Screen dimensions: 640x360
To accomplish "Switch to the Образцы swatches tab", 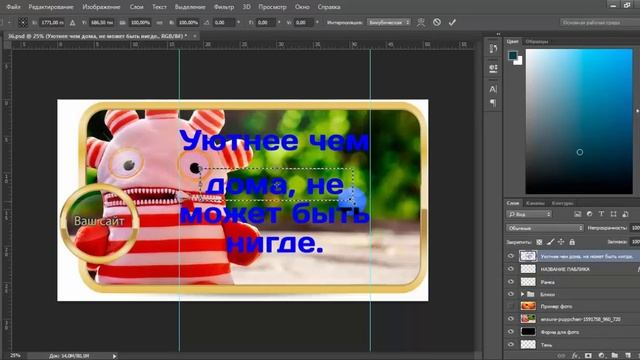I will pyautogui.click(x=536, y=41).
